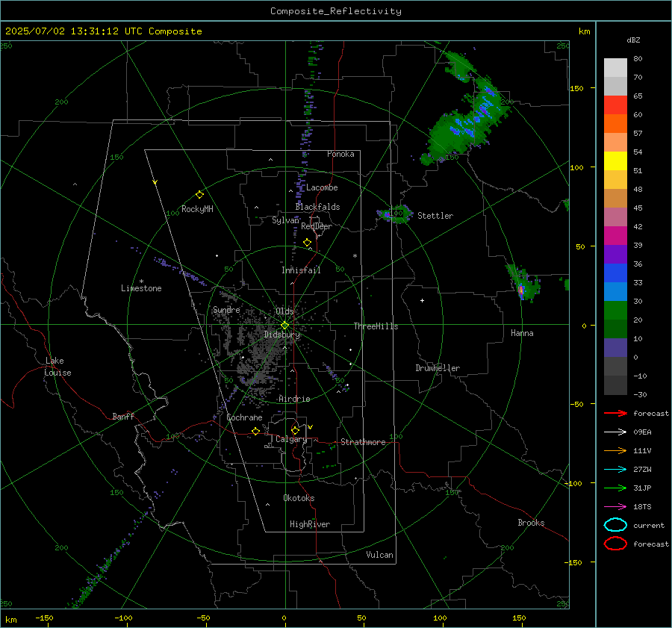Click the yellow diamond marker below Red Deer

pyautogui.click(x=308, y=243)
